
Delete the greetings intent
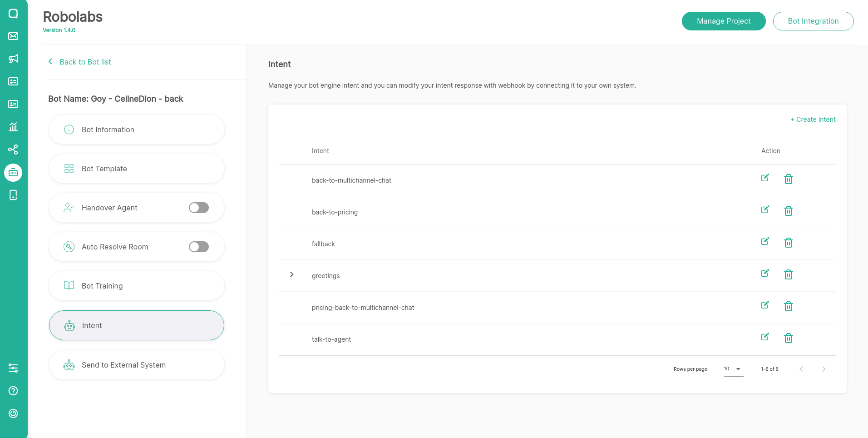pyautogui.click(x=789, y=274)
